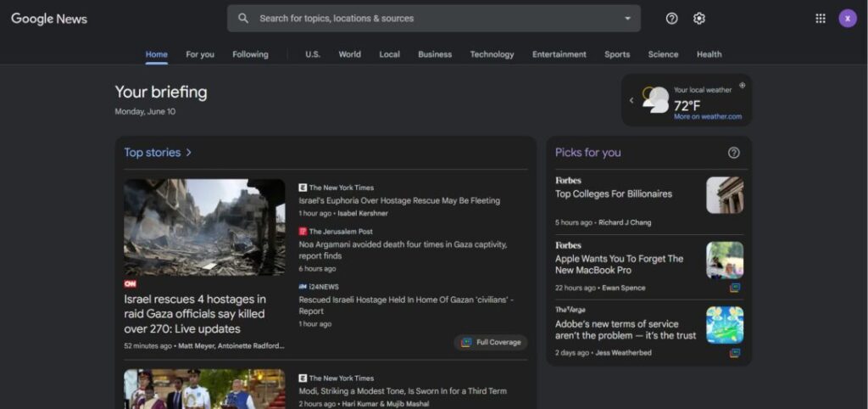Open the Gaza rubble story thumbnail

tap(204, 227)
